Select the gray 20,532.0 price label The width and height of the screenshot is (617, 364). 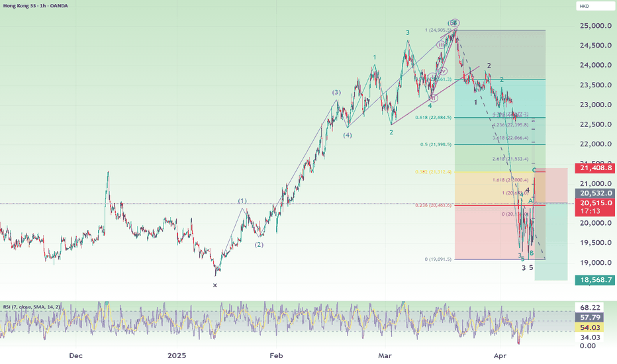coord(594,193)
